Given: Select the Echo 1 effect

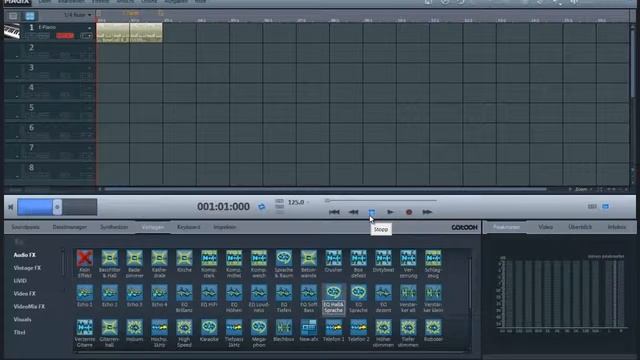Looking at the screenshot, I should (x=84, y=293).
